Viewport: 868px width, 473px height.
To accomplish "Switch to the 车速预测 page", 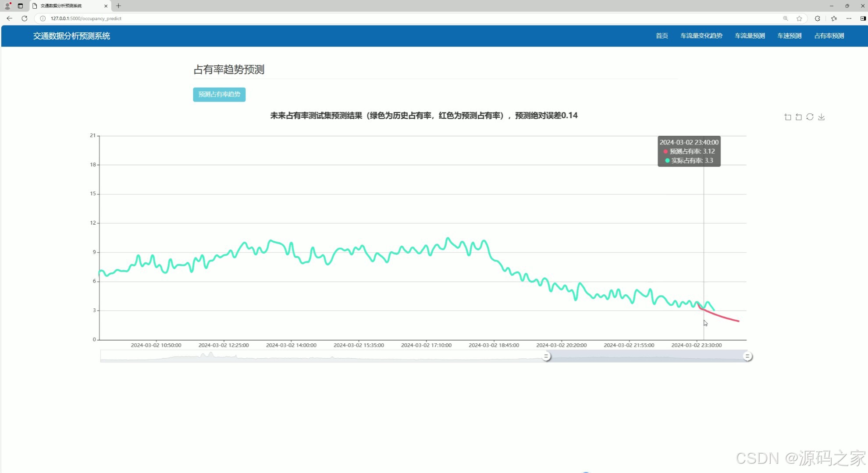I will point(789,36).
